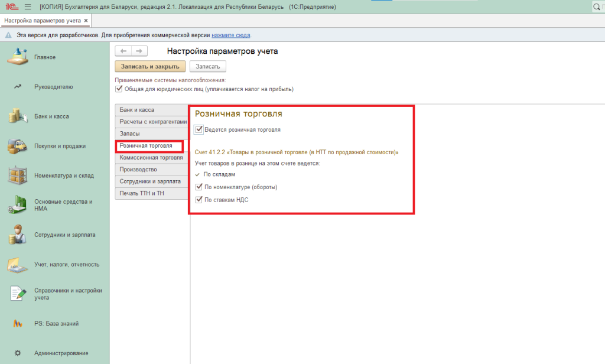The image size is (605, 364).
Task: Toggle Ведется розничная торговля checkbox
Action: [x=199, y=129]
